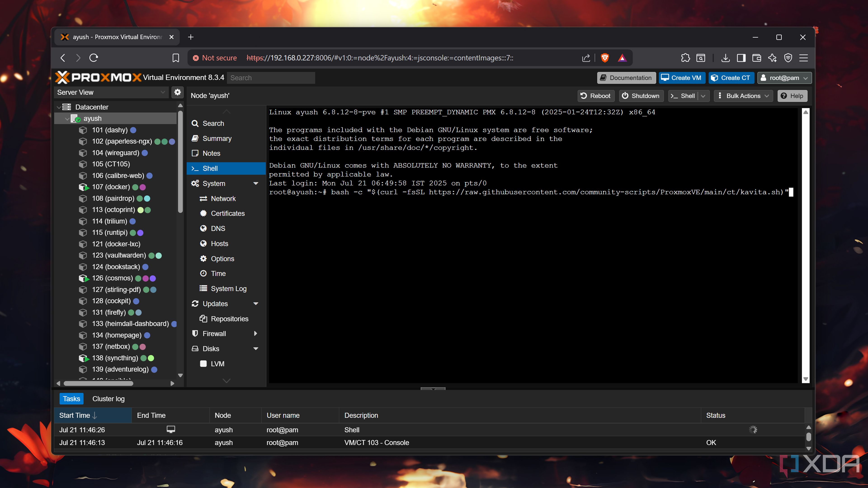Open a new browser tab
This screenshot has height=488, width=868.
191,37
